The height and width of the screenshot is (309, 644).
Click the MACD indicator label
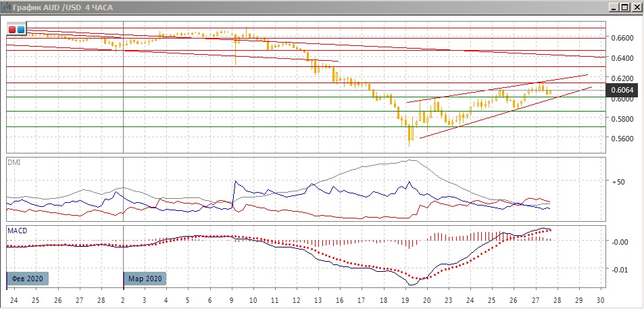coord(18,231)
